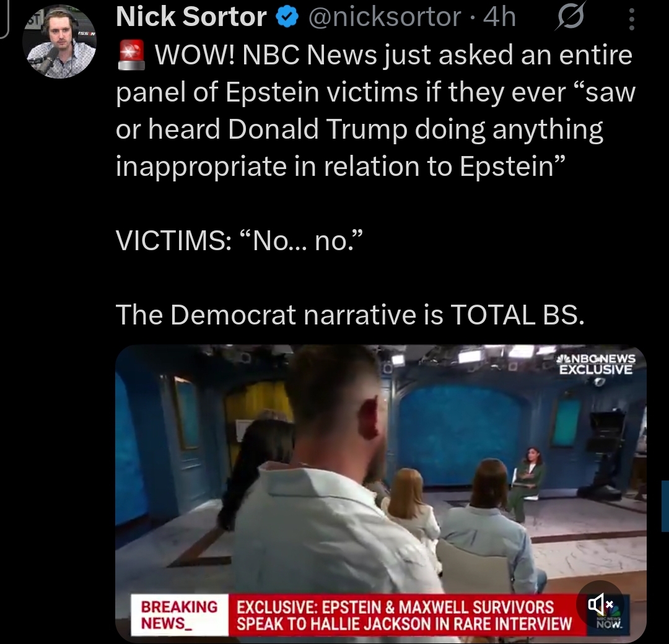669x644 pixels.
Task: Open the three-dot more options menu
Action: coord(631,19)
